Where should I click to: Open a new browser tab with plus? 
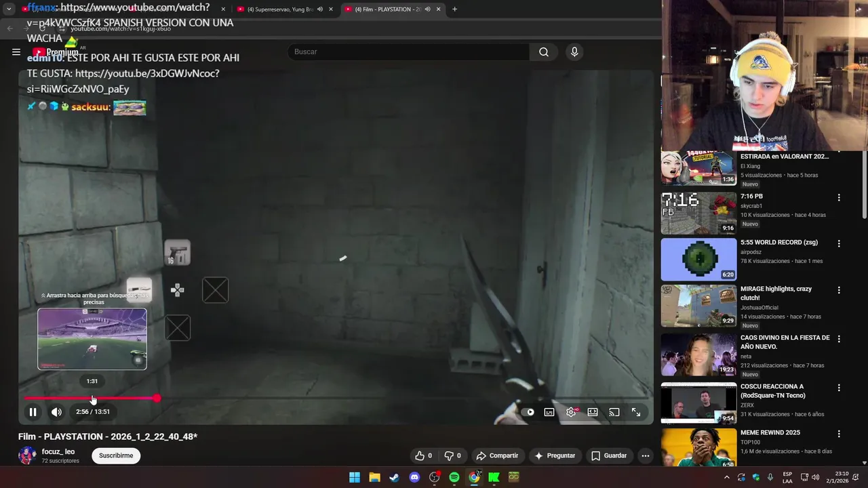[454, 9]
